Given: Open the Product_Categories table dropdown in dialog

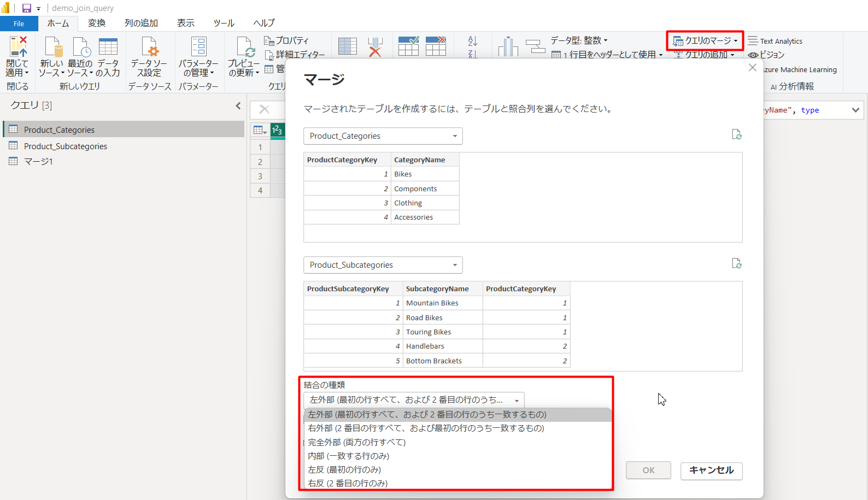Looking at the screenshot, I should [383, 136].
